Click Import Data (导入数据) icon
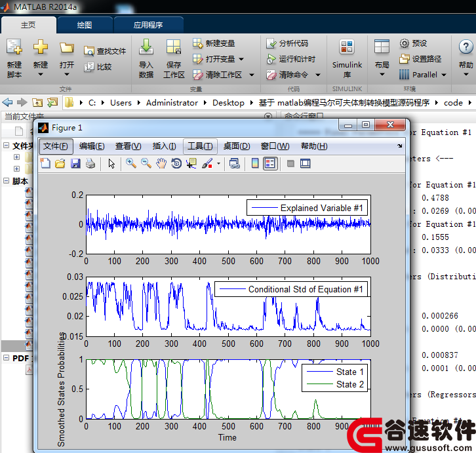The width and height of the screenshot is (476, 453). (x=146, y=47)
